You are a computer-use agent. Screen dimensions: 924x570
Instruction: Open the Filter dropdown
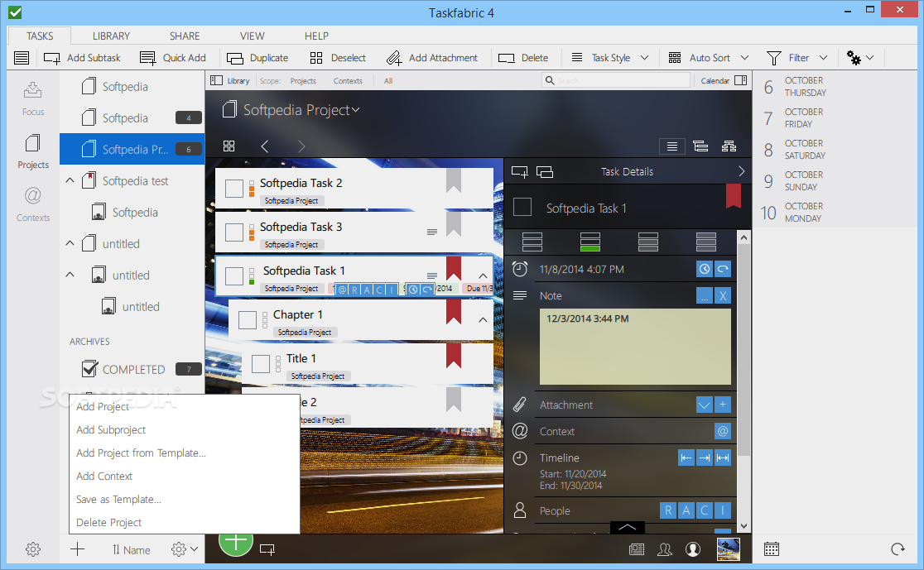797,58
